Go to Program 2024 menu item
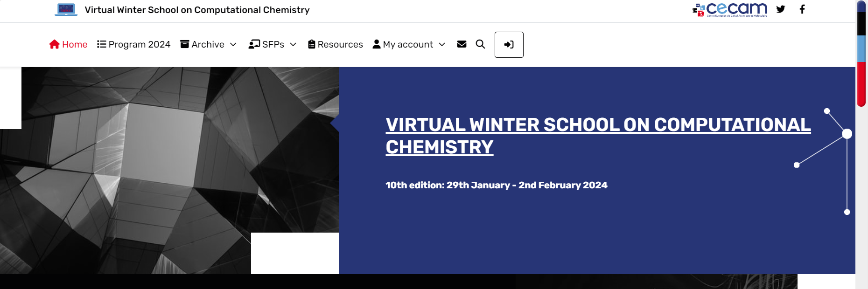868x289 pixels. 139,44
